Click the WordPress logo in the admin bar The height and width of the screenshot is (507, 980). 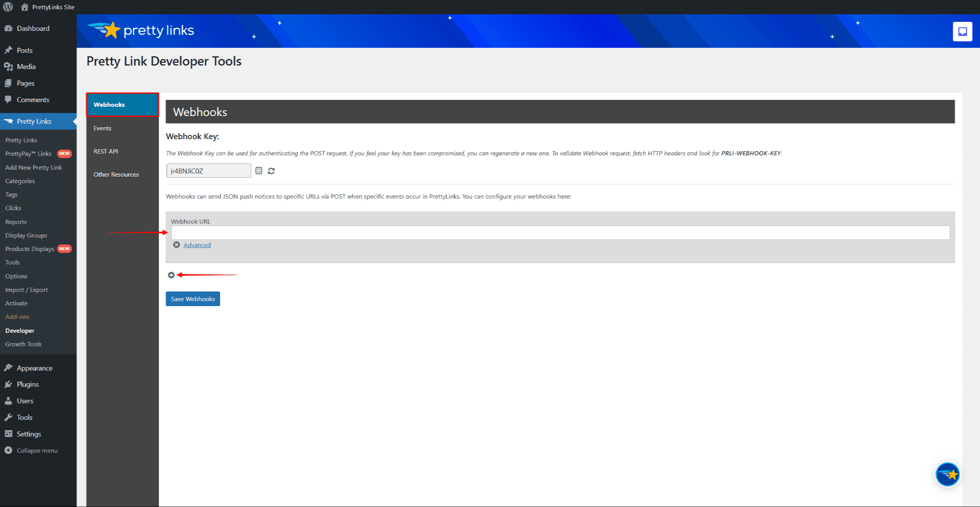pos(8,7)
